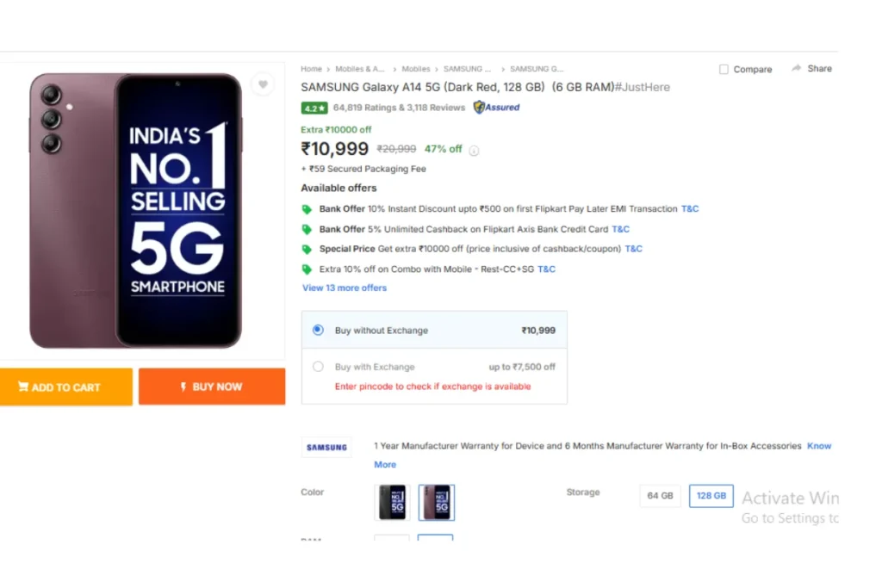The height and width of the screenshot is (588, 882).
Task: Pick the black color variant thumbnail
Action: 392,502
